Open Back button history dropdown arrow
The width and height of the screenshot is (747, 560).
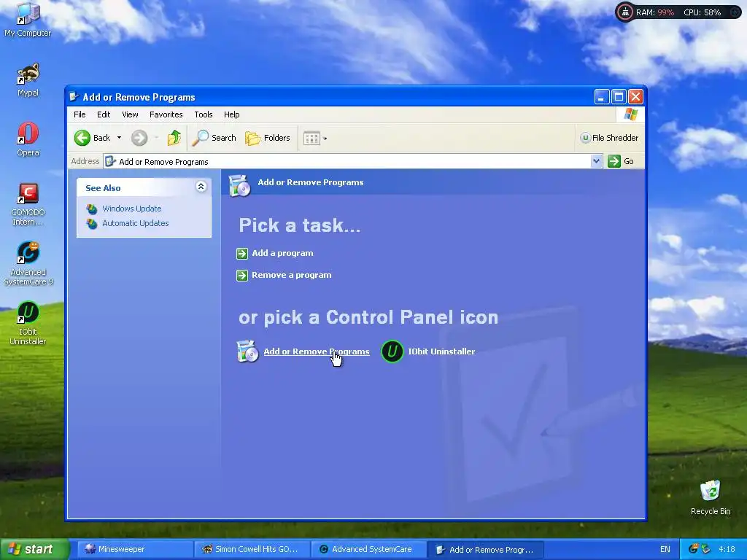(119, 138)
